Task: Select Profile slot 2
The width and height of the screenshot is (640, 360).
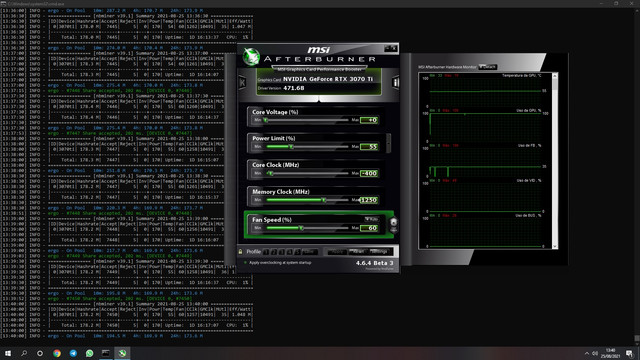Action: pos(274,252)
